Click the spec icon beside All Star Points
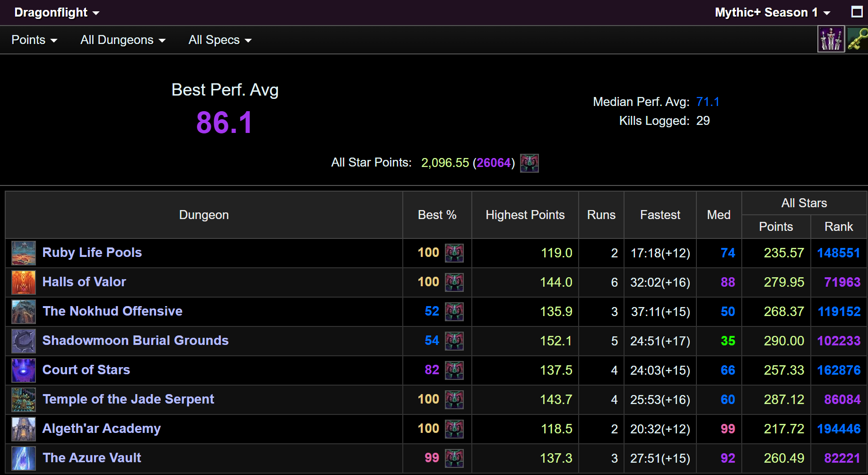This screenshot has height=475, width=868. (529, 163)
